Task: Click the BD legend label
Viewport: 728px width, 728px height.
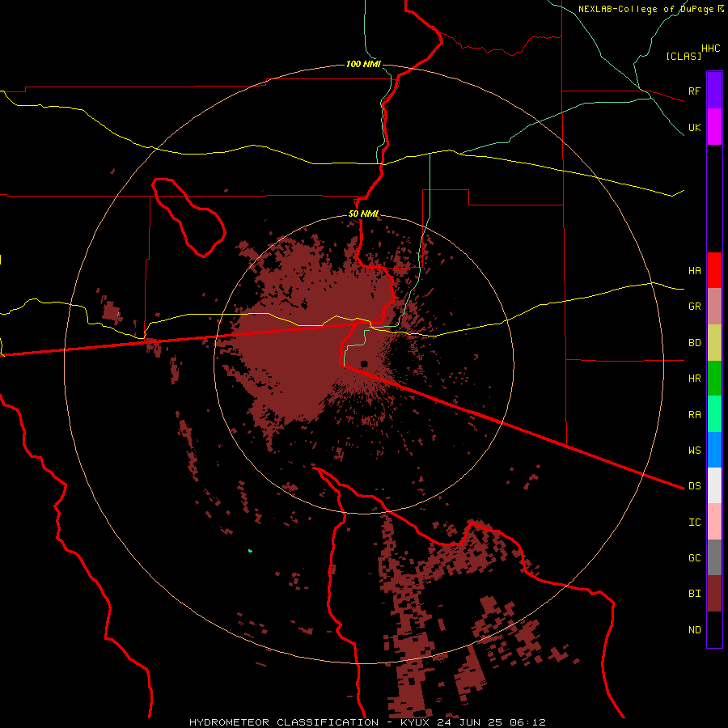Action: coord(694,343)
